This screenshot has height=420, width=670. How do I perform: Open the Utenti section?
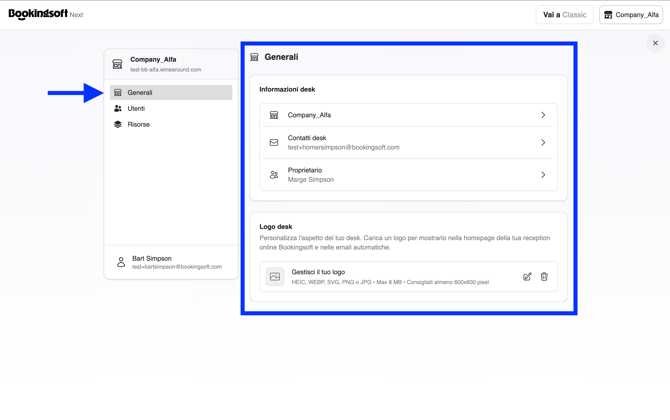click(171, 109)
